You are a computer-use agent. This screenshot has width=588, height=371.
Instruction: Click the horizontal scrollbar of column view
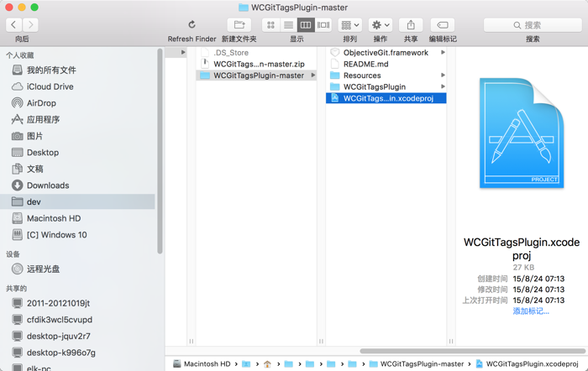472,351
